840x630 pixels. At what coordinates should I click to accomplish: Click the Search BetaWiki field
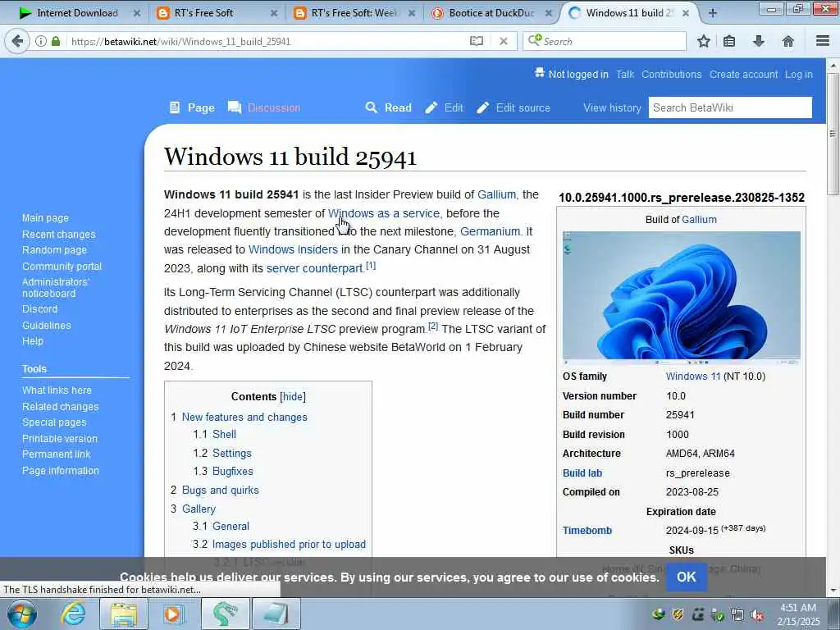tap(730, 107)
